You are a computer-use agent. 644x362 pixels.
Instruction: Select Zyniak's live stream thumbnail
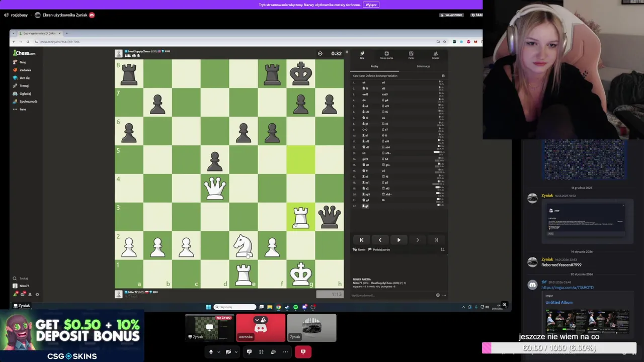[210, 328]
